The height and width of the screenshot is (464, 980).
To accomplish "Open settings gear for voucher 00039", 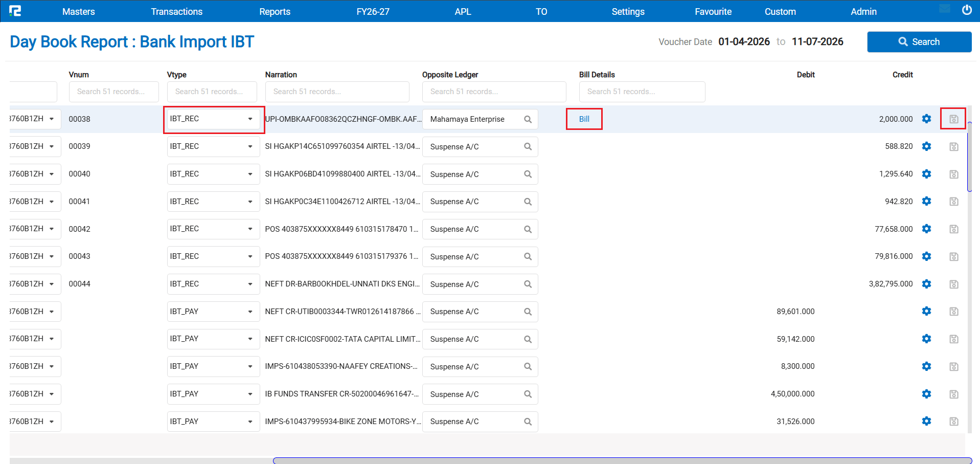I will tap(926, 146).
